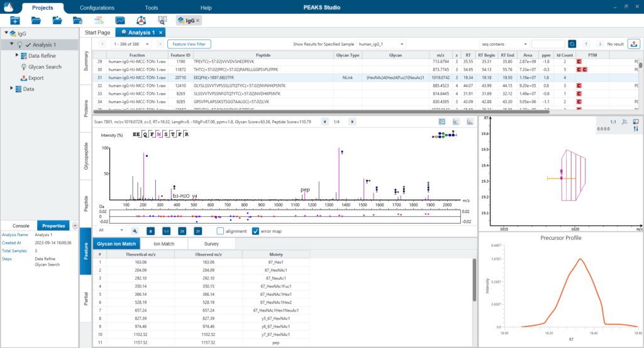Image resolution: width=644 pixels, height=348 pixels.
Task: Click the new project toolbar icon
Action: 15,21
